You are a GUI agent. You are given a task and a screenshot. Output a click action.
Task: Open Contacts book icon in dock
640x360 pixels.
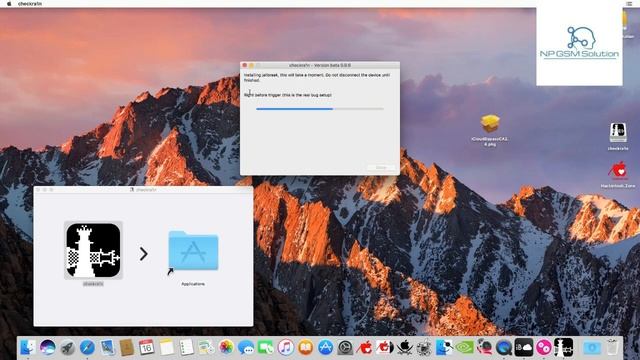(127, 348)
